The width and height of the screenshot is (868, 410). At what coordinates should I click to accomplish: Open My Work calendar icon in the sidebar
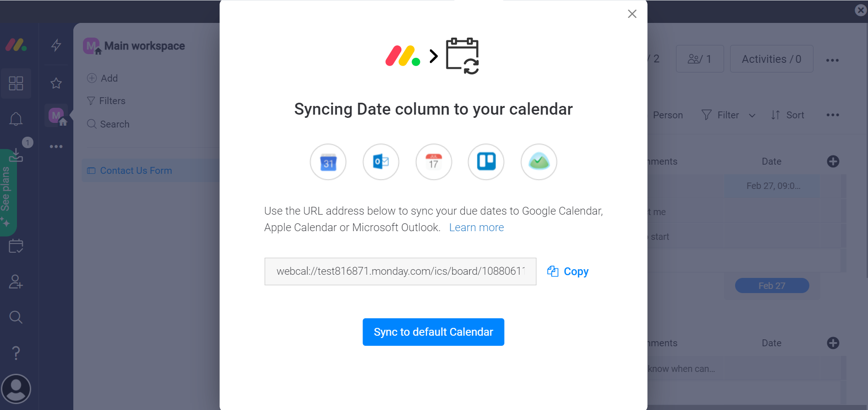[x=16, y=246]
